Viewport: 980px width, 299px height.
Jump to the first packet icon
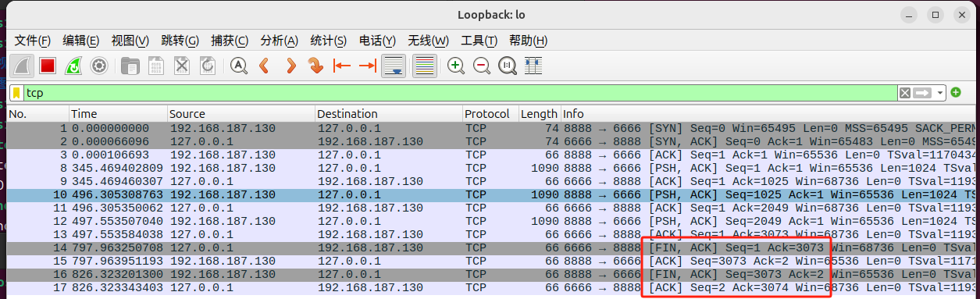pos(341,66)
